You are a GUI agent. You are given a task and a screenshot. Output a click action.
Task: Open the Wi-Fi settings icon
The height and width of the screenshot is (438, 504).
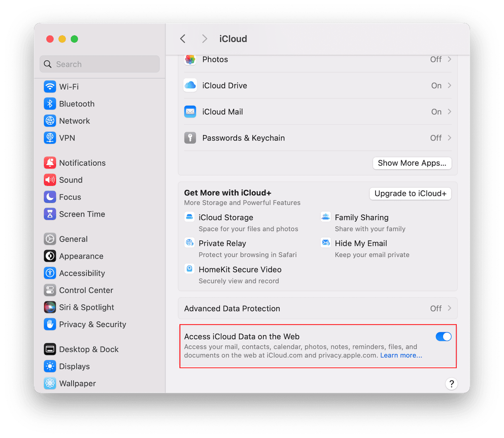click(x=50, y=87)
